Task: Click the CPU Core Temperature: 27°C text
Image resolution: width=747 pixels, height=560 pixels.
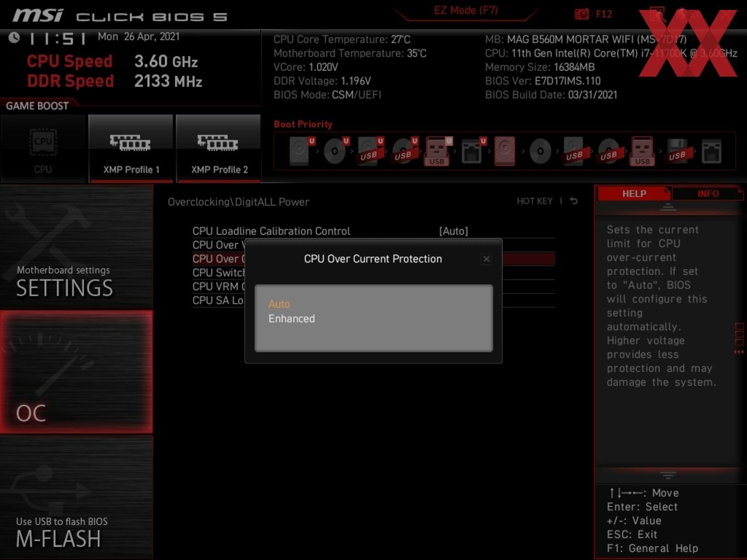Action: pos(342,40)
